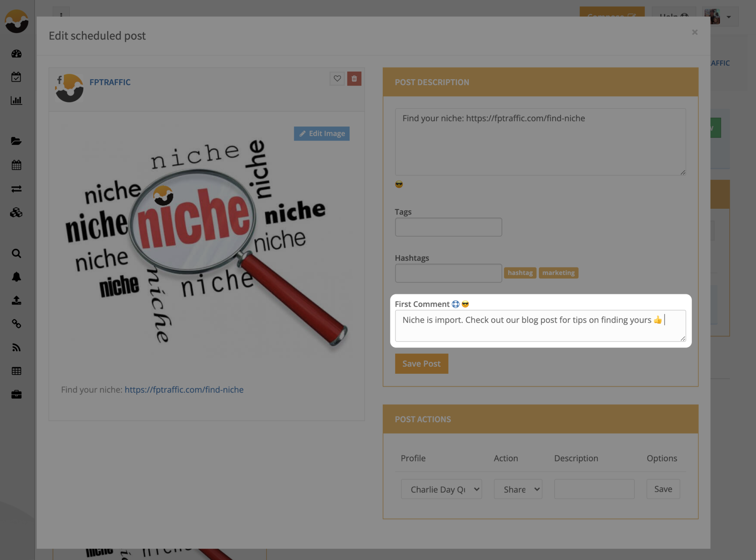Open the Charlie Day profile dropdown
The image size is (756, 560).
(441, 489)
